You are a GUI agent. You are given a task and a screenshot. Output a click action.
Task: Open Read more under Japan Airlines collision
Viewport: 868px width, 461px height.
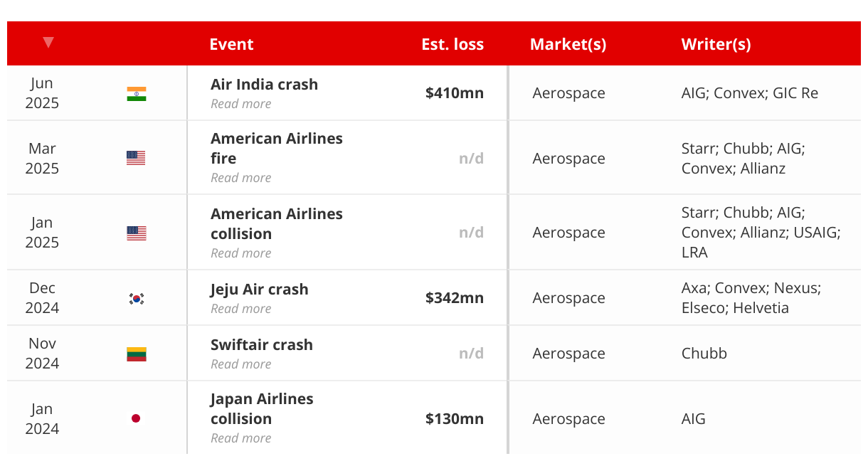pyautogui.click(x=240, y=438)
